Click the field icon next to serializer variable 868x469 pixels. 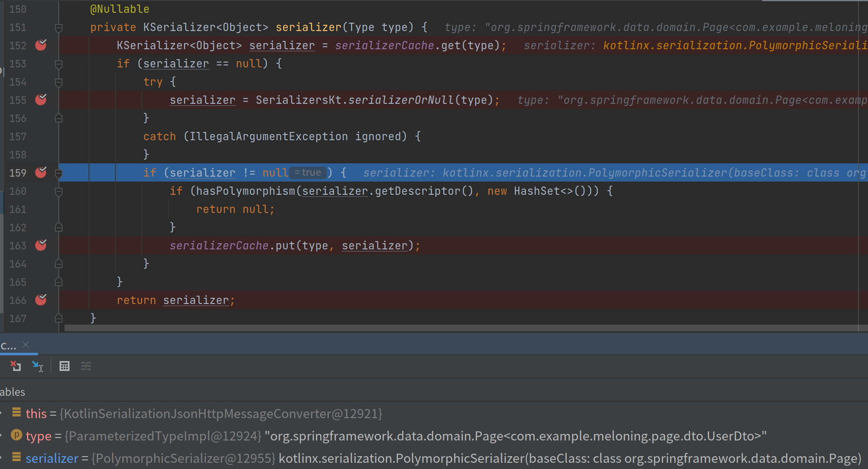17,457
